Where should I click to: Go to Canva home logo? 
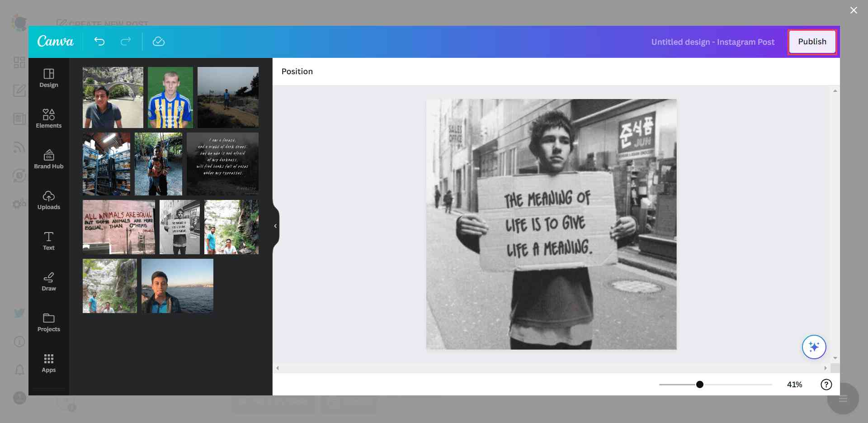coord(55,41)
